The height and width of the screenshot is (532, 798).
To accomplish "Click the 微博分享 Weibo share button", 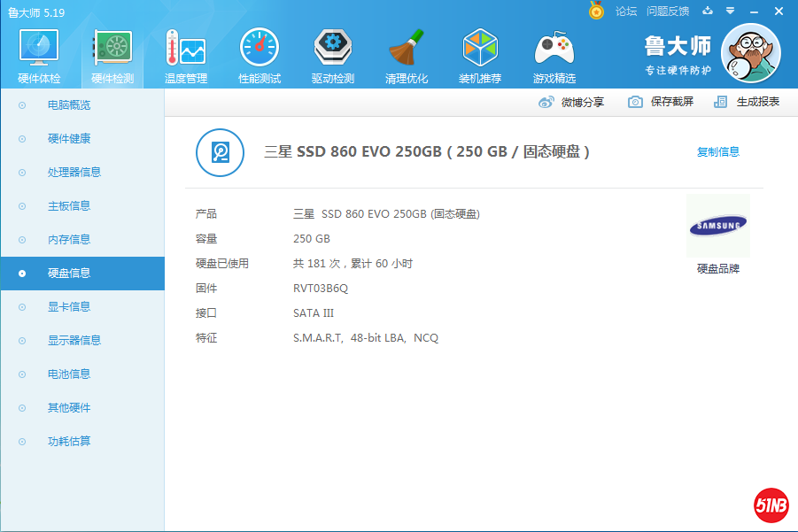I will 572,102.
